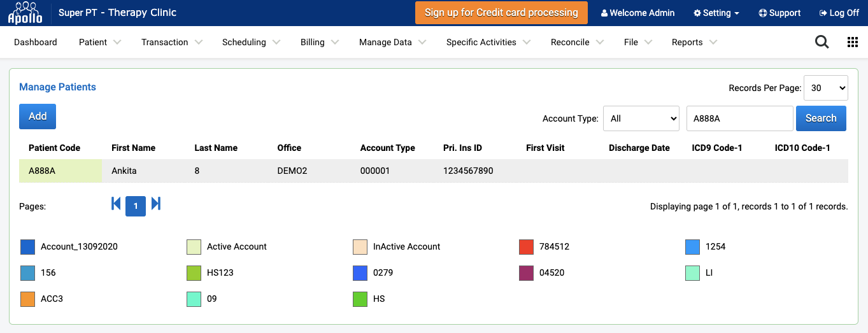Sign up for Credit card processing
This screenshot has width=868, height=333.
[501, 13]
